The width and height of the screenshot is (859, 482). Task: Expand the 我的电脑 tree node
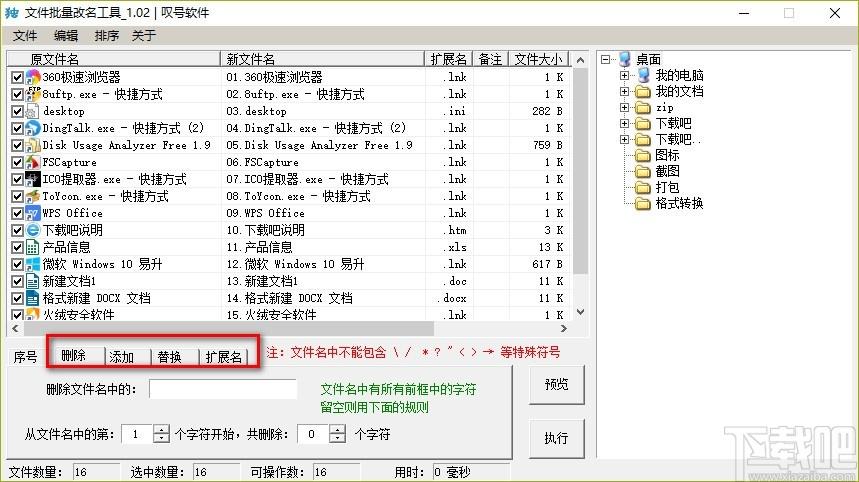624,75
